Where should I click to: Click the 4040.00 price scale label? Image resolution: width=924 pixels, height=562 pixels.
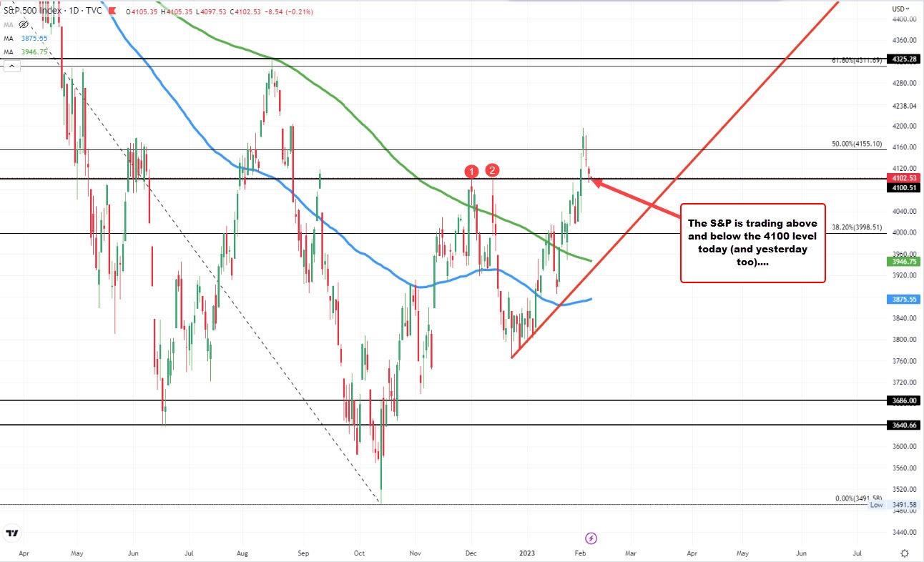click(x=904, y=212)
